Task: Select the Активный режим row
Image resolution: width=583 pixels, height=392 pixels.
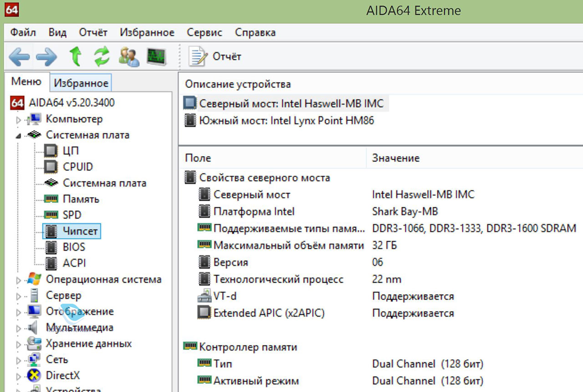Action: (256, 381)
